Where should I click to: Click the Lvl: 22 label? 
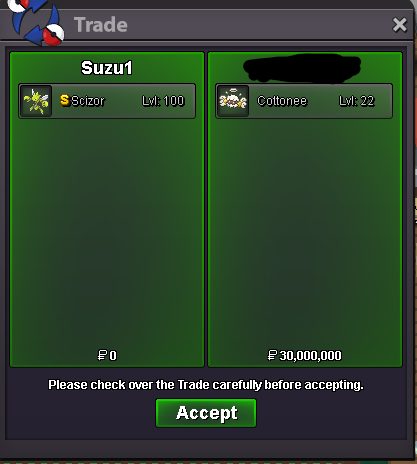pos(357,101)
